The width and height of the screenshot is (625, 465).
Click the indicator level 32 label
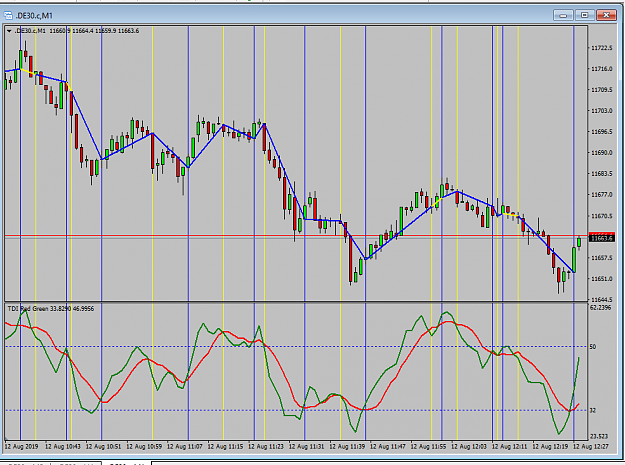(x=593, y=410)
